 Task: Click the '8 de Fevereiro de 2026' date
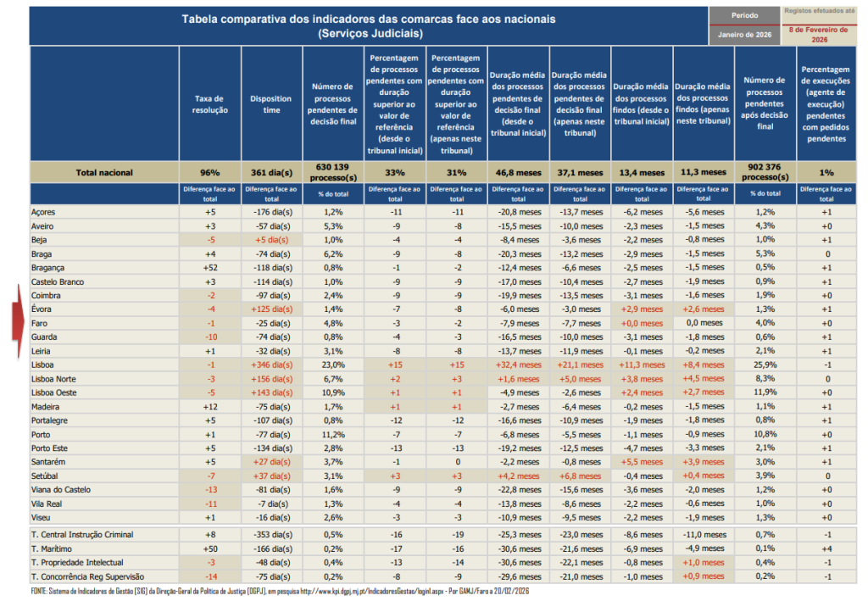pyautogui.click(x=819, y=34)
